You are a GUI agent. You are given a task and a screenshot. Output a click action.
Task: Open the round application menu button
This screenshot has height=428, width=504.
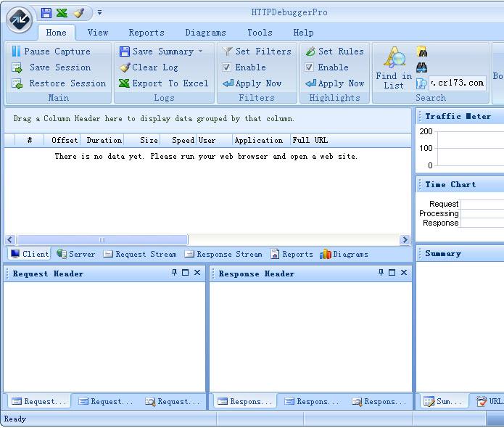click(20, 20)
